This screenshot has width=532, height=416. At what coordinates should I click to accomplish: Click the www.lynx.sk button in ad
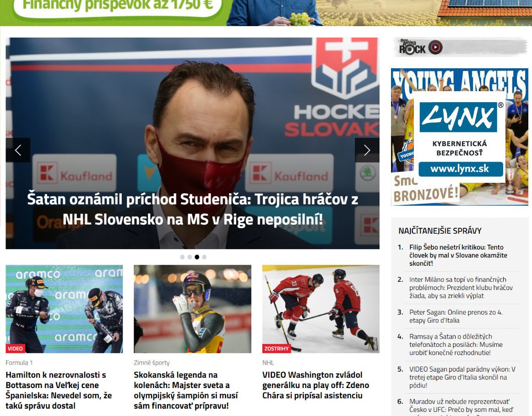pos(461,169)
